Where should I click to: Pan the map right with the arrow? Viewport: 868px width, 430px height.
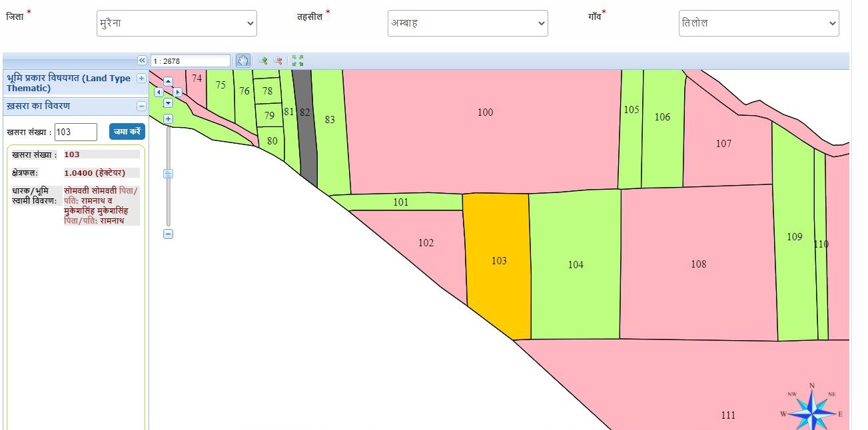[178, 92]
